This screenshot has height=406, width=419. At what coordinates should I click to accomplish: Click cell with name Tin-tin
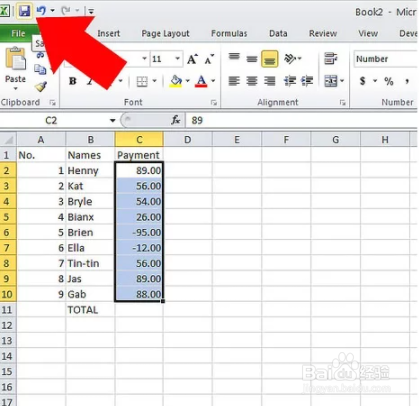click(90, 263)
